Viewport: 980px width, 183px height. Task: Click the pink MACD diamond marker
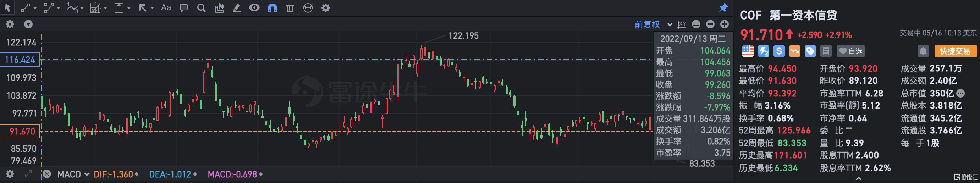click(x=261, y=174)
